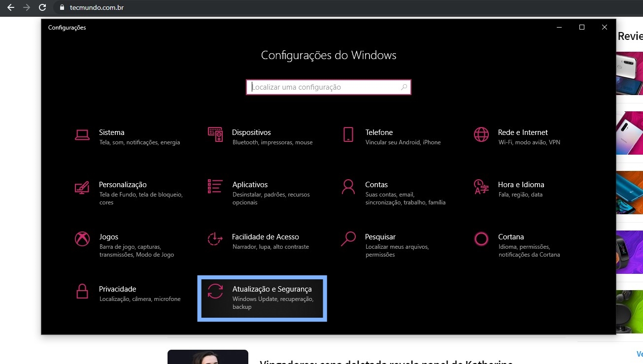Click the Cortana category title

(511, 237)
